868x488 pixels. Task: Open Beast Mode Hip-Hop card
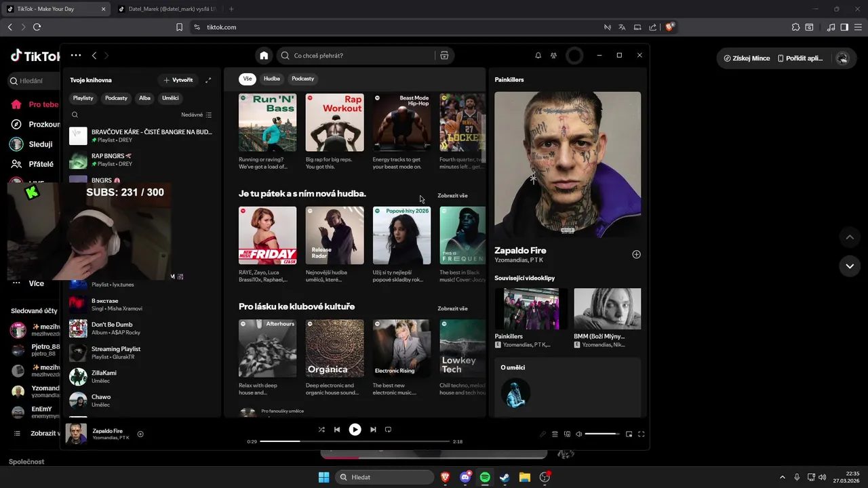pyautogui.click(x=401, y=132)
